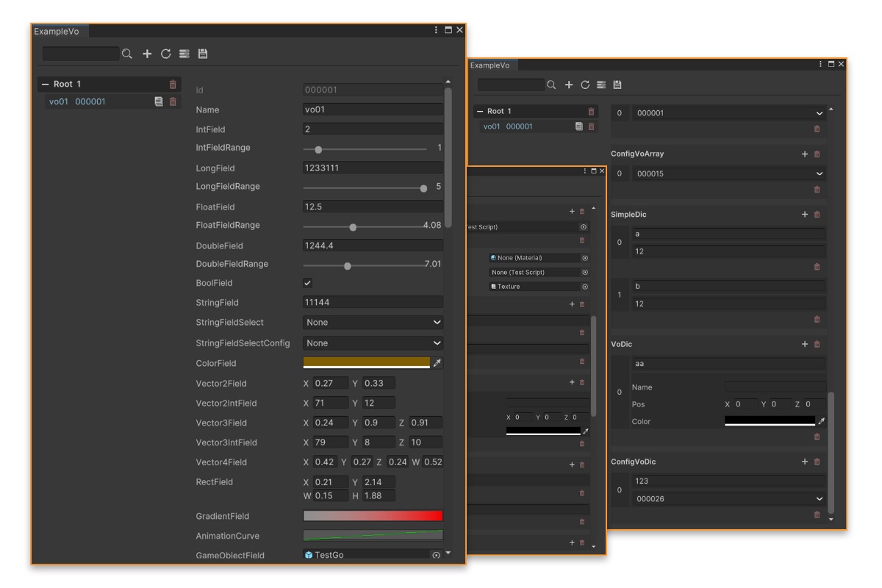
Task: Click the IntFieldRange slider handle
Action: coord(318,149)
